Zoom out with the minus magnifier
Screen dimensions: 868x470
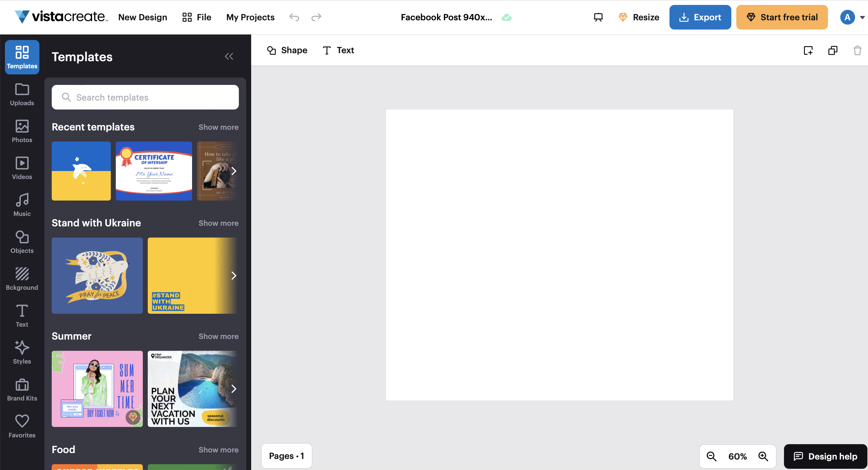[x=711, y=456]
